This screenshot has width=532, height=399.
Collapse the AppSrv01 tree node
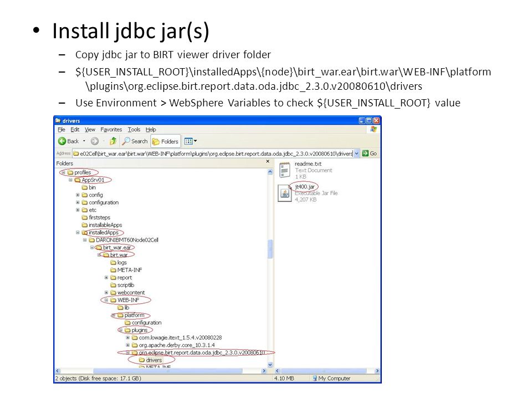[70, 180]
